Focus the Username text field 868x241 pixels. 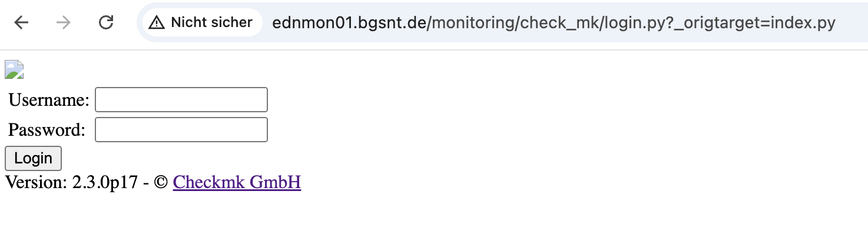pyautogui.click(x=181, y=99)
